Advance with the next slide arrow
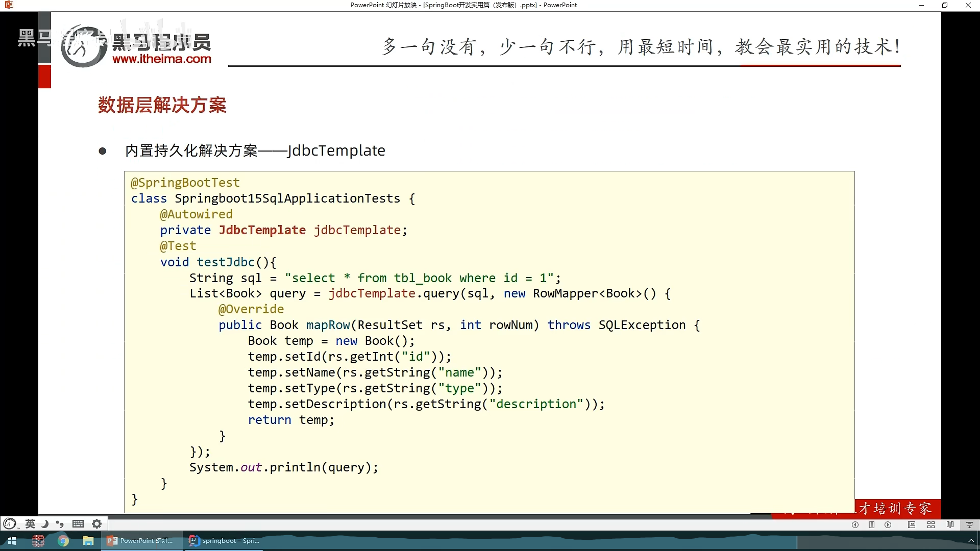Viewport: 980px width, 551px height. click(x=888, y=524)
